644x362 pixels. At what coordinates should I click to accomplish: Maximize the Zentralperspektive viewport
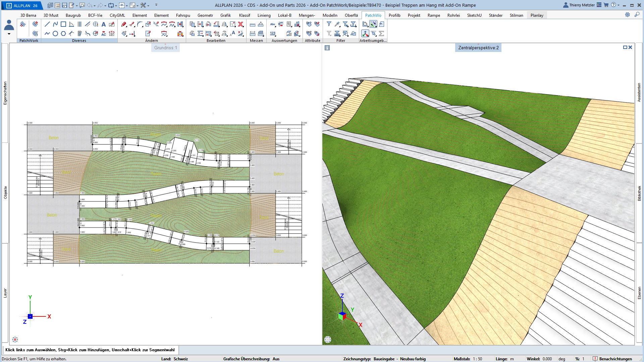click(x=625, y=47)
